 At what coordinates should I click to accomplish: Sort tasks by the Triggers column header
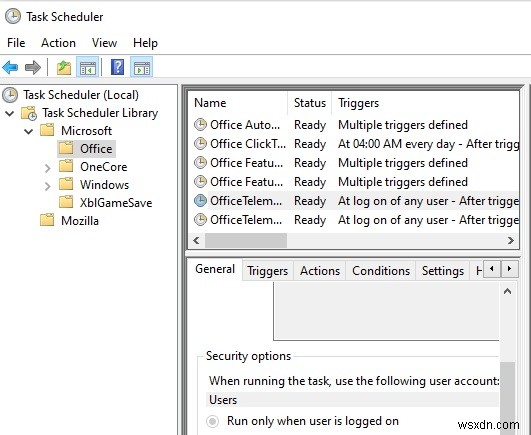[x=425, y=103]
